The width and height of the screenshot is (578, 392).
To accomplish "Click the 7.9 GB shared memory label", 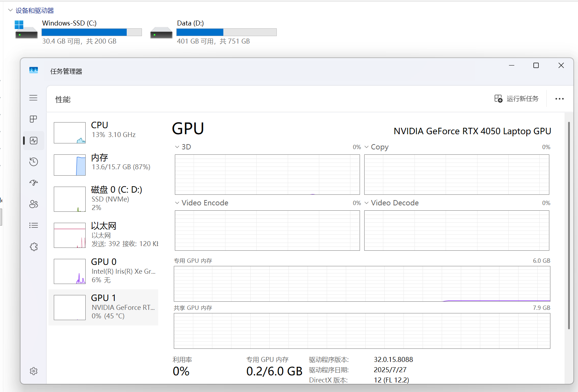I will click(x=542, y=308).
